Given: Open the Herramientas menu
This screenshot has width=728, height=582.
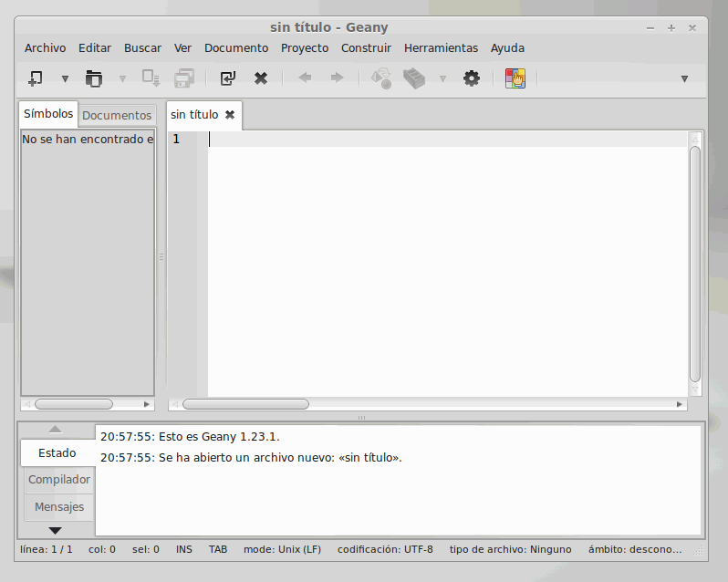Looking at the screenshot, I should (x=441, y=48).
